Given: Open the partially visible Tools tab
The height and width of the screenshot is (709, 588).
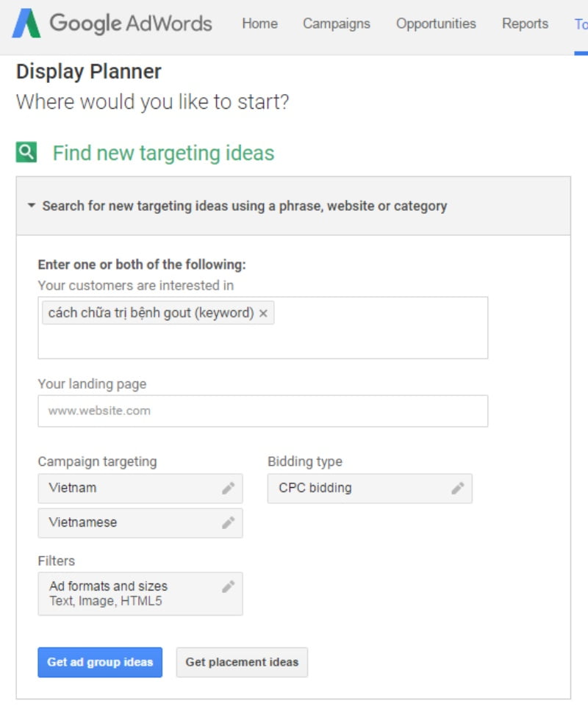Looking at the screenshot, I should [x=581, y=24].
